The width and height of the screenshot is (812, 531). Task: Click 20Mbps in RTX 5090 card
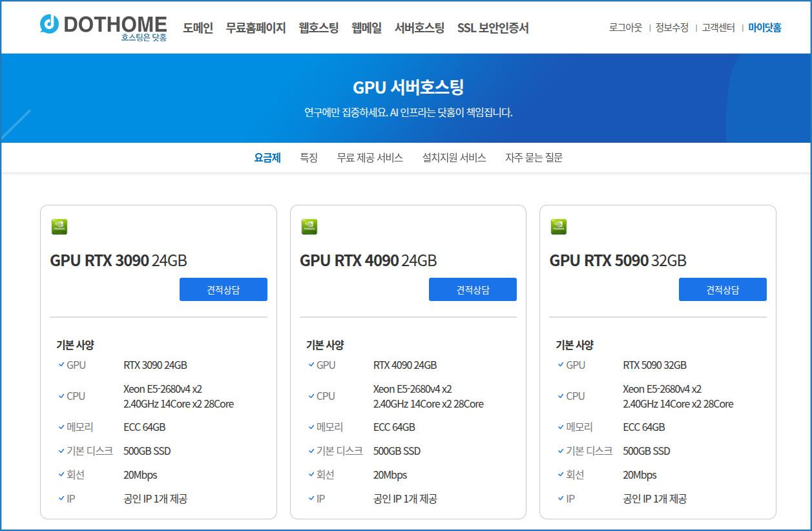pos(640,475)
